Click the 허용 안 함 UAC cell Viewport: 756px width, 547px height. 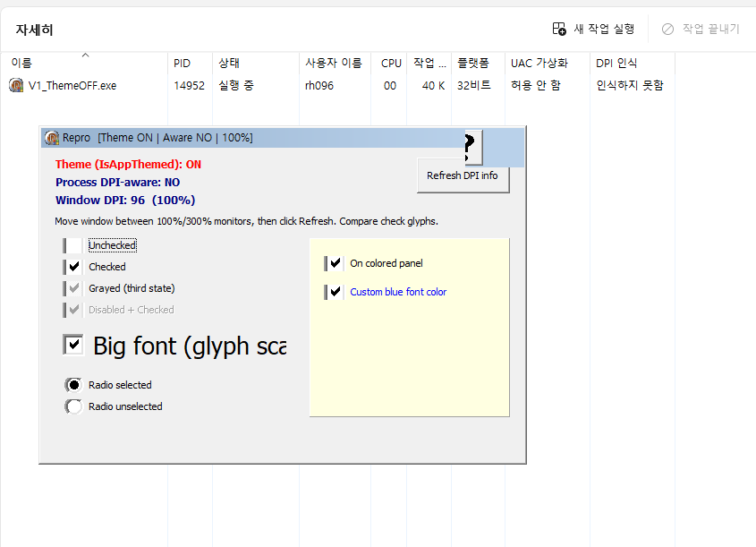(x=536, y=86)
